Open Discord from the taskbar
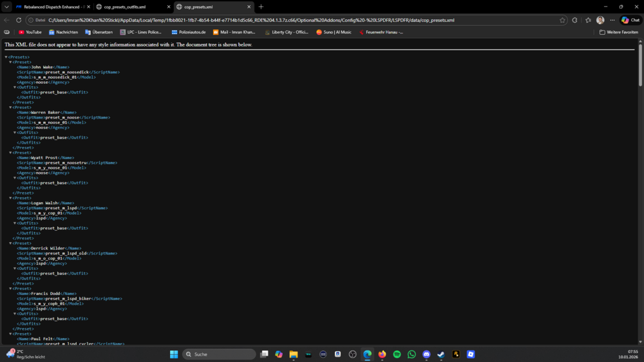The height and width of the screenshot is (362, 644). coord(426,354)
